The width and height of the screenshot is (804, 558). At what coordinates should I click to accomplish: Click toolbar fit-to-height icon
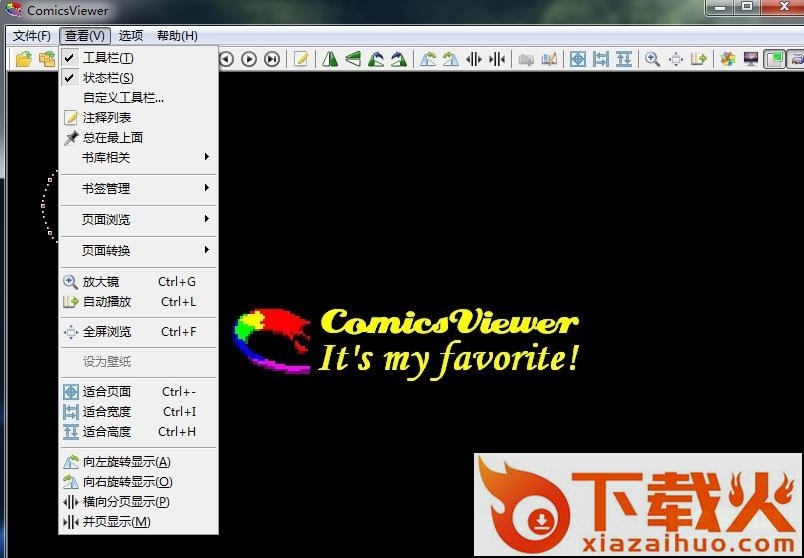pyautogui.click(x=624, y=59)
